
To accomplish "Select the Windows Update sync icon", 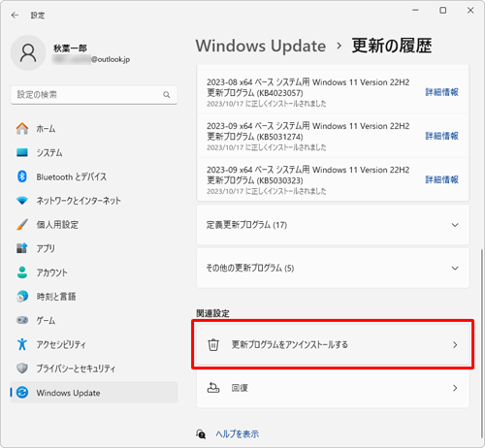I will [22, 393].
